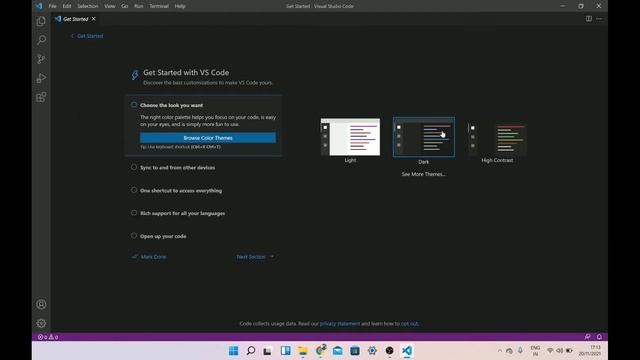Go back via Get Started breadcrumb link
This screenshot has width=640, height=360.
[87, 36]
